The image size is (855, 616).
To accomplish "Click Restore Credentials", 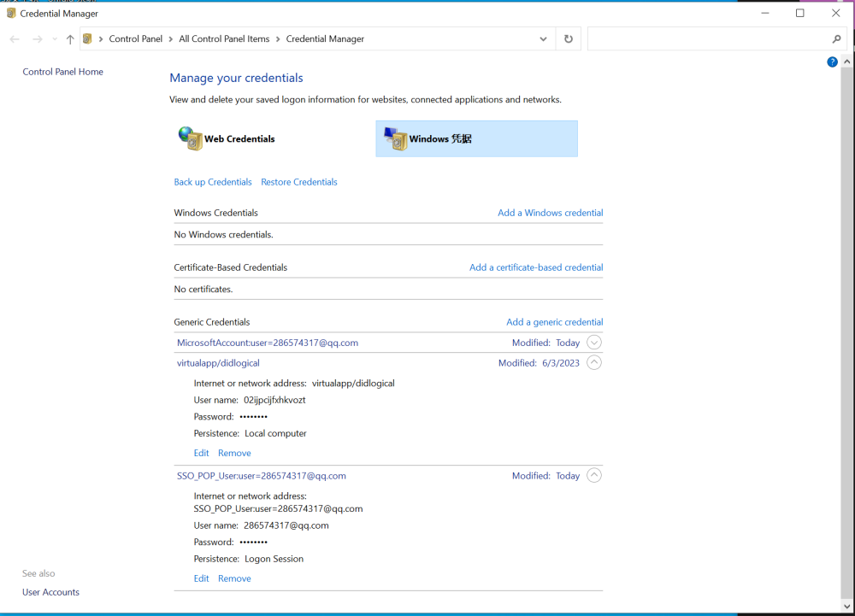I will [x=298, y=182].
